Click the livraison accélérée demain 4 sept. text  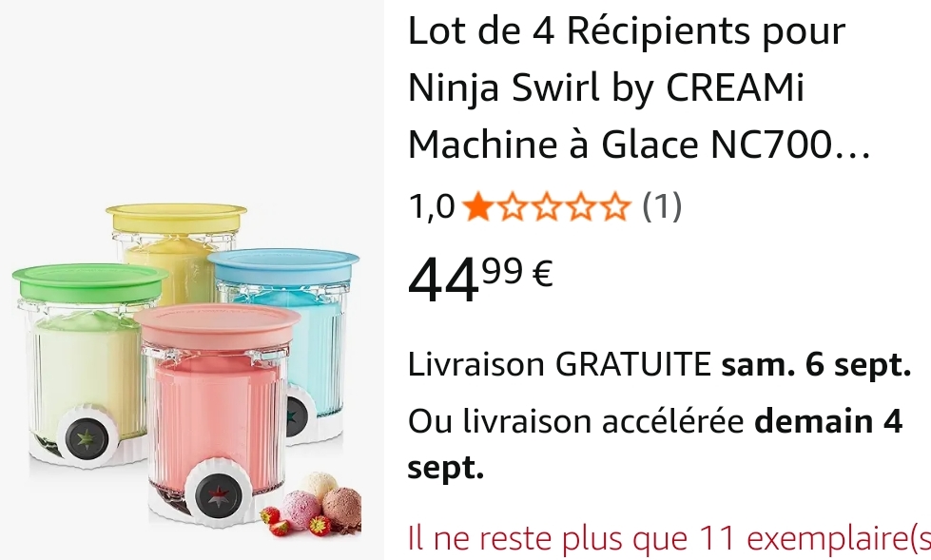(655, 444)
